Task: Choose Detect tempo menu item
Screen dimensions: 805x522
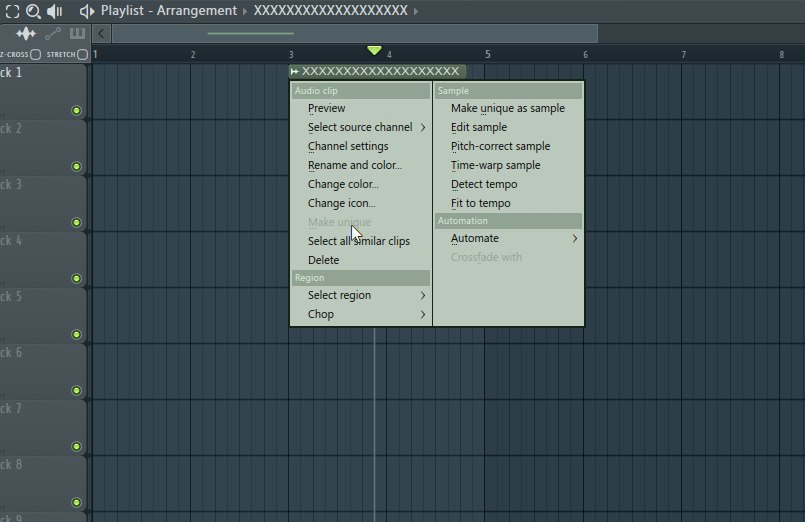Action: click(509, 184)
